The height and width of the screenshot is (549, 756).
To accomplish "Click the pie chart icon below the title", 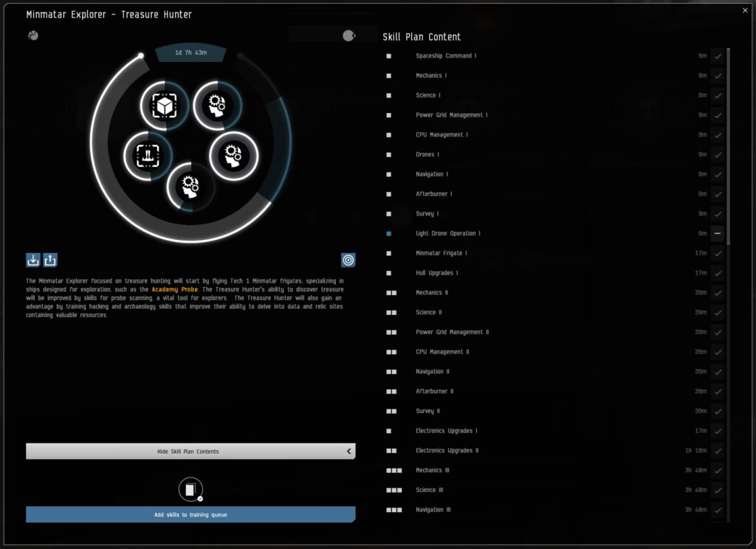I will pos(33,35).
